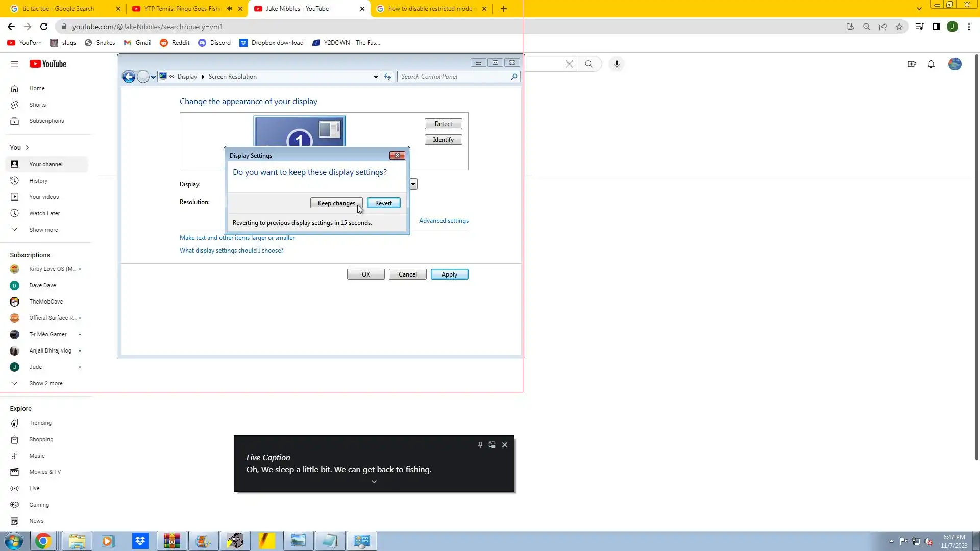Screen dimensions: 980x551
Task: Click the YouTube voice search microphone icon
Action: pos(617,64)
